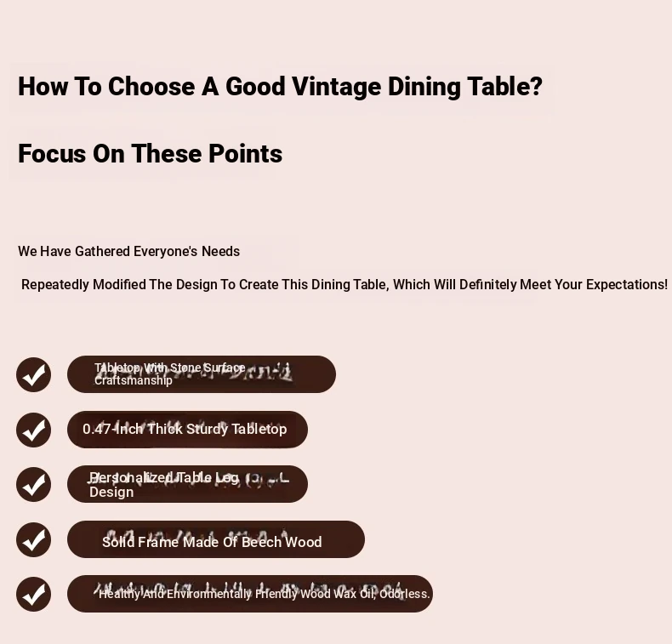
Task: Select the Healthy And Environmentally Friendly Wood Wax Oil pill
Action: coord(250,594)
